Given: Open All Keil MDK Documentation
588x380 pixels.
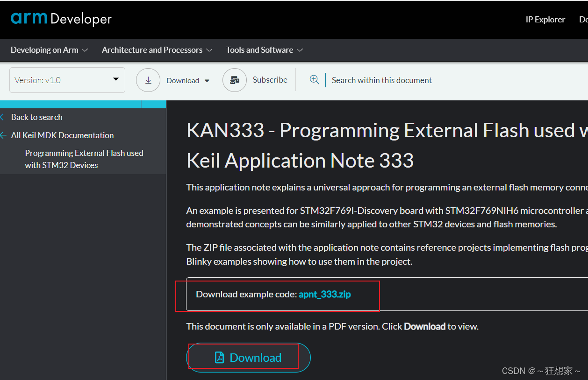Looking at the screenshot, I should click(x=63, y=135).
